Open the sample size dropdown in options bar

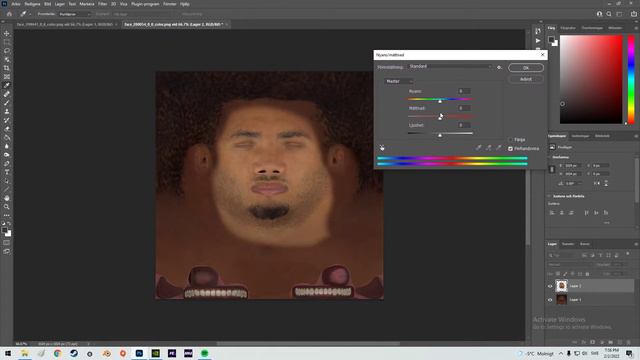75,14
